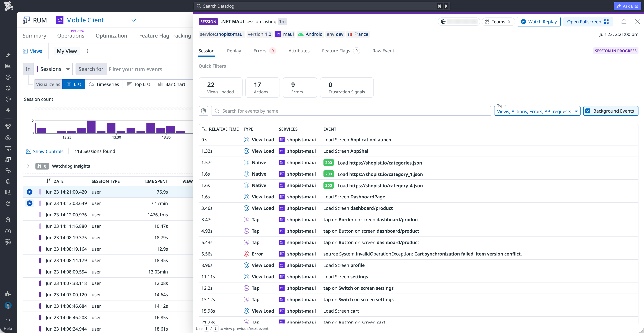This screenshot has height=333, width=644.
Task: Play the replay for session Jun 23 14:13:03.649
Action: point(30,203)
